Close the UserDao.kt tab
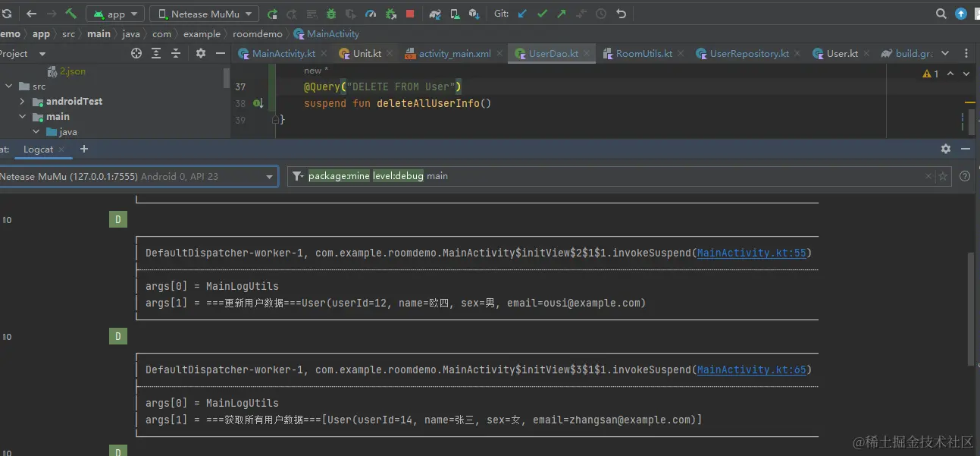This screenshot has height=456, width=980. (x=587, y=54)
